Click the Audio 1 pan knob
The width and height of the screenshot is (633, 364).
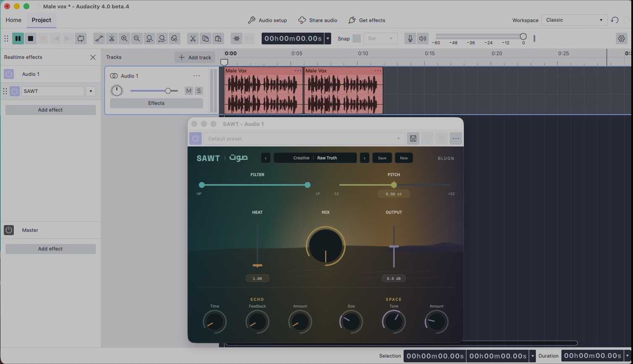[x=117, y=91]
